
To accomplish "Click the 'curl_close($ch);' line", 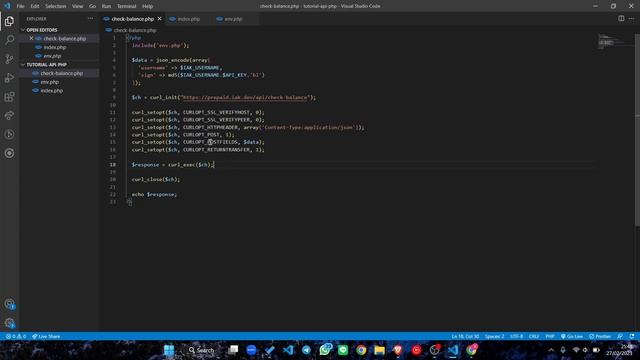I will click(156, 180).
